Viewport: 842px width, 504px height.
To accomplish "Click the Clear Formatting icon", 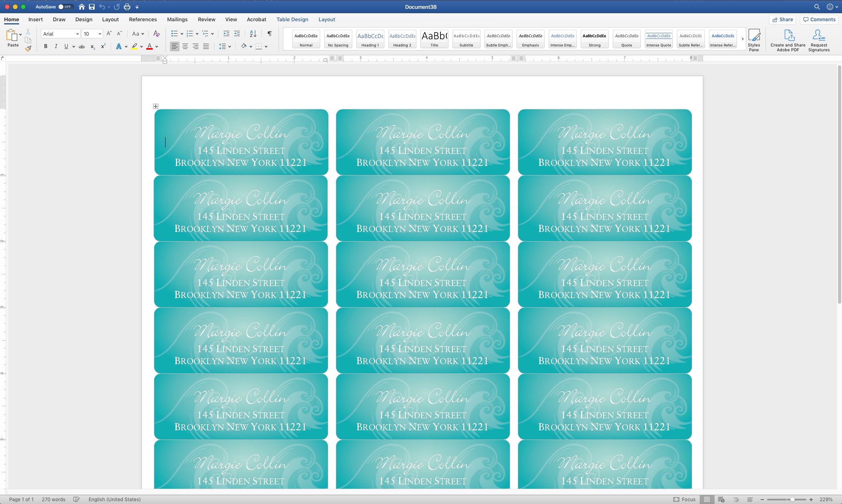I will click(156, 34).
